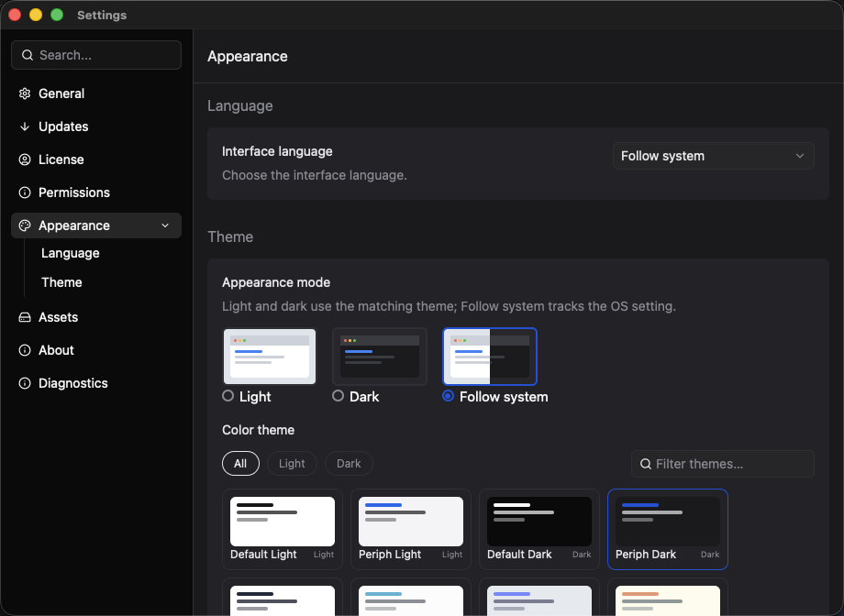This screenshot has width=844, height=616.
Task: Choose the Follow system mode preview
Action: pos(490,357)
